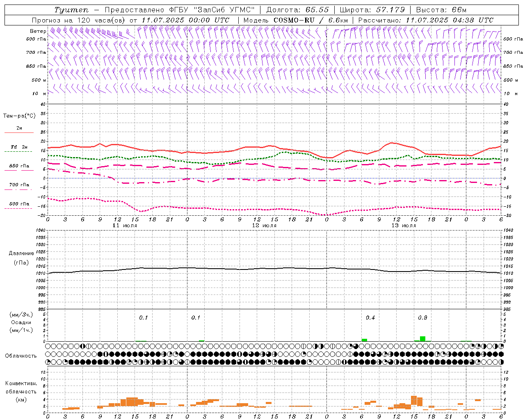Click the "Конвективн." convective cloud label

click(21, 383)
